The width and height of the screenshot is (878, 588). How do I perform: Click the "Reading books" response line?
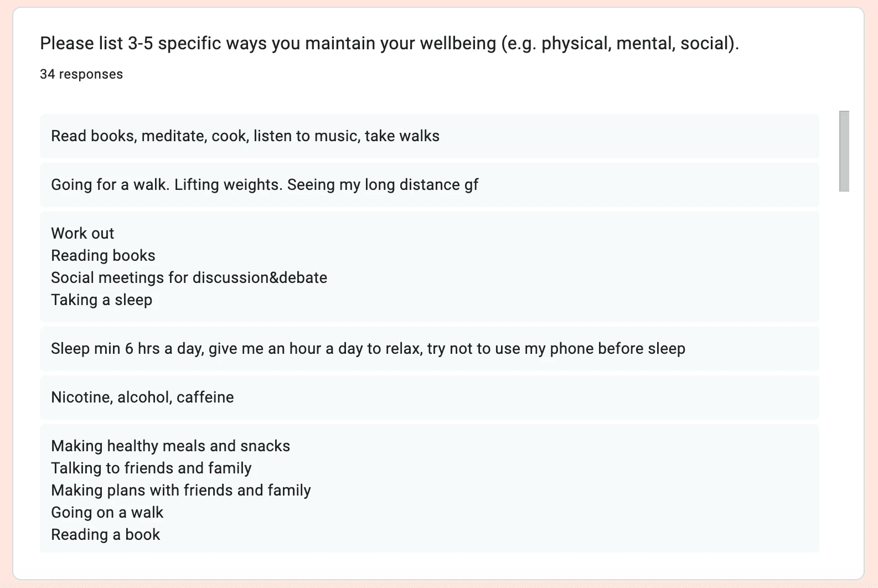103,256
